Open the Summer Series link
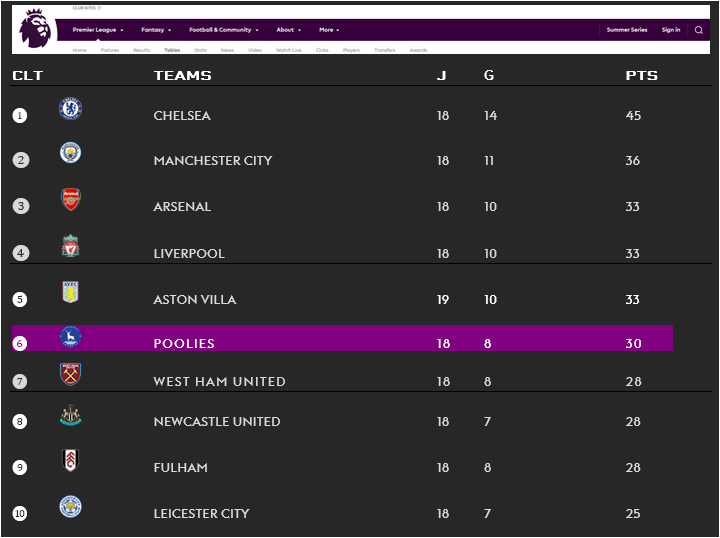720x538 pixels. point(627,30)
